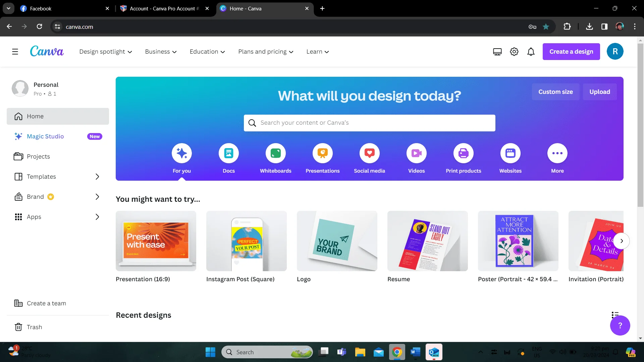Image resolution: width=644 pixels, height=362 pixels.
Task: Click the canva.com address bar
Action: pos(288,27)
